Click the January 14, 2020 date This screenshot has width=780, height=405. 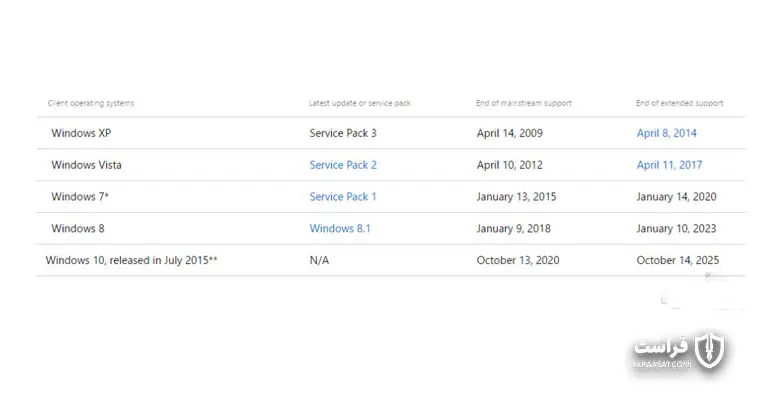(677, 197)
